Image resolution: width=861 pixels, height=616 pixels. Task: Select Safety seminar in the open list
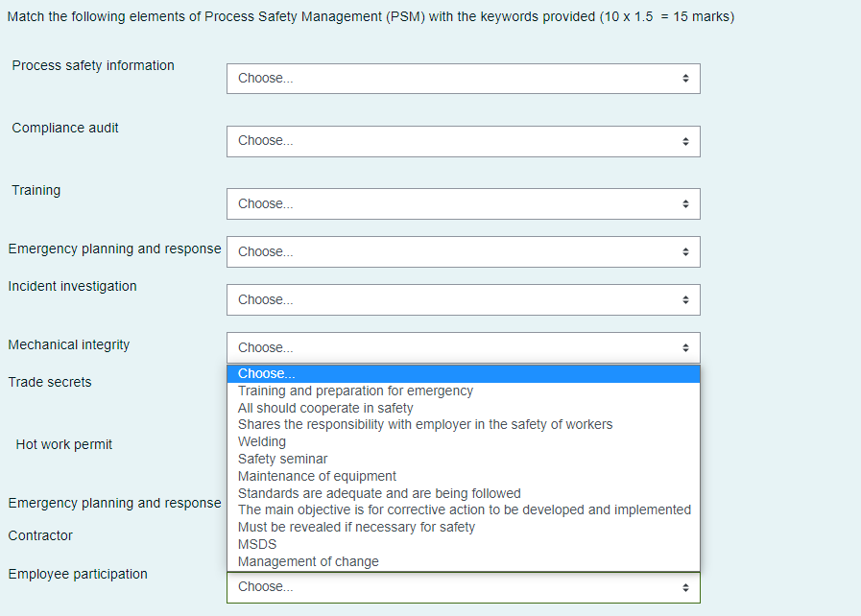pos(281,459)
